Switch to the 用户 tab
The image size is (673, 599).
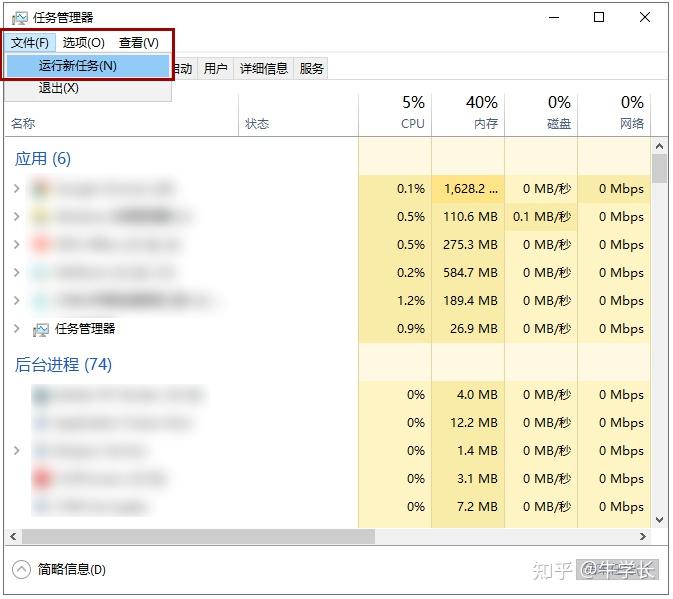tap(215, 68)
